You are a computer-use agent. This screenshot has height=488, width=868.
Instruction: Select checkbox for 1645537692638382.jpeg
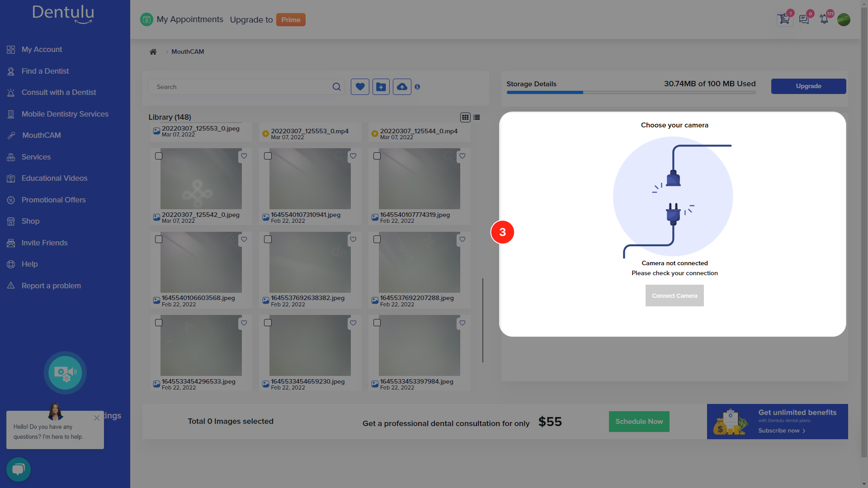pos(268,239)
